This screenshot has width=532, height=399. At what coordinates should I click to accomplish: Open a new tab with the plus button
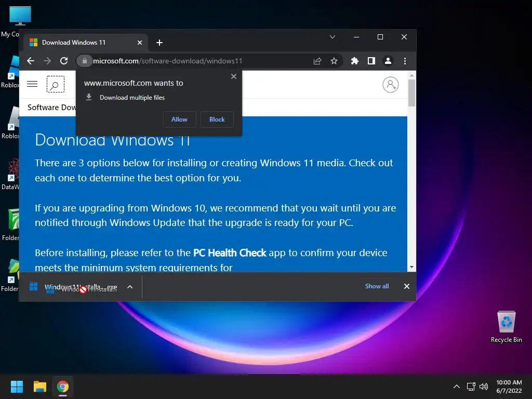point(159,43)
